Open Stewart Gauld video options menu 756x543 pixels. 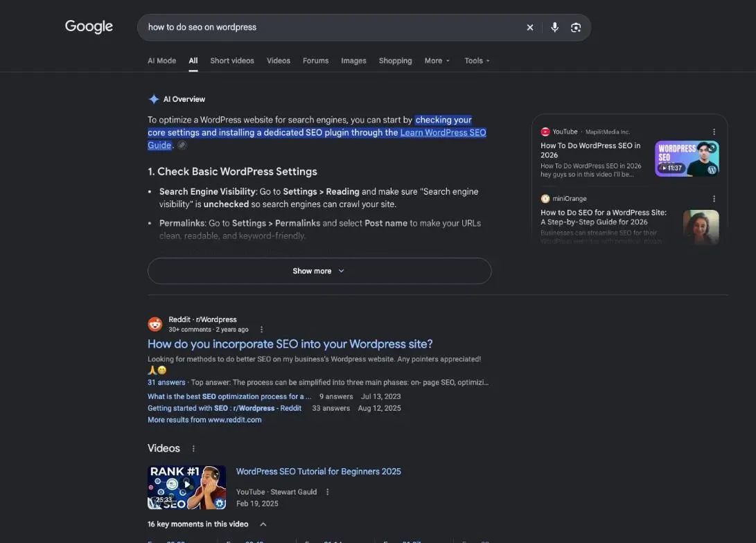pyautogui.click(x=327, y=492)
